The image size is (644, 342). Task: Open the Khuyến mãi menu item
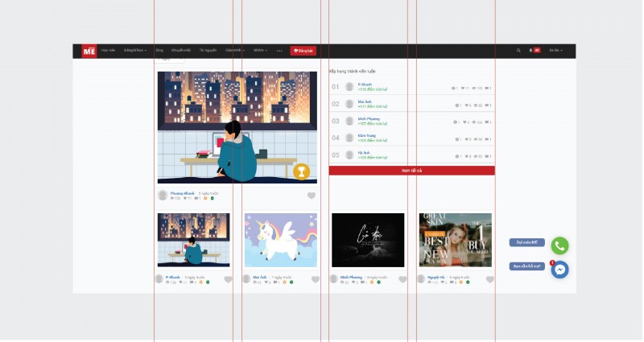(181, 51)
